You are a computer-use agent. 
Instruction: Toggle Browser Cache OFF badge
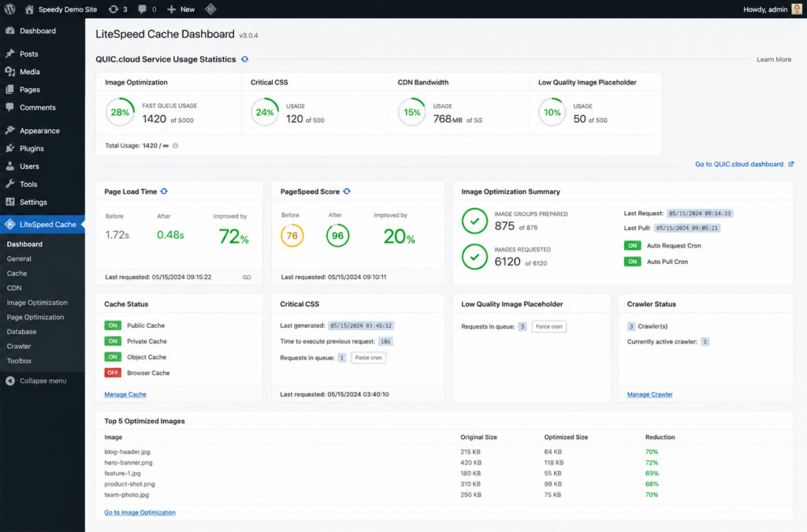point(113,373)
